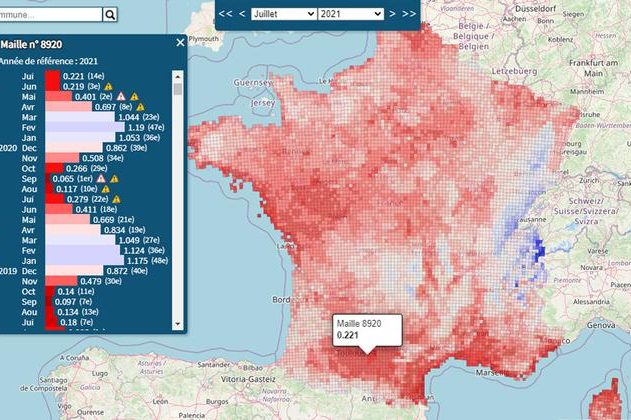Click red warning triangle beside 0.401 value
The width and height of the screenshot is (631, 420).
(x=119, y=97)
